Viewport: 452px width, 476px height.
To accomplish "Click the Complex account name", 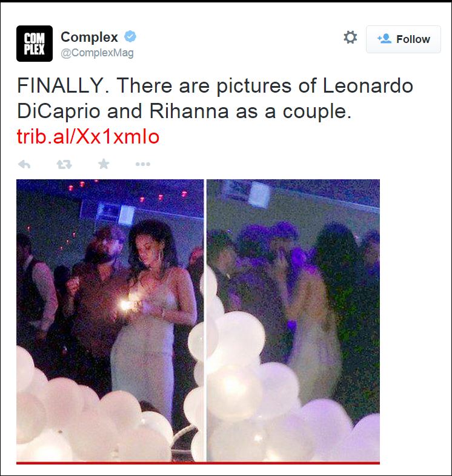I will [x=89, y=37].
